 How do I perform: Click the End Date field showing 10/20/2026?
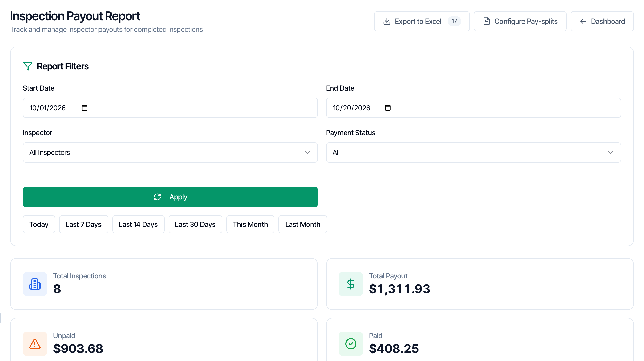pyautogui.click(x=473, y=108)
